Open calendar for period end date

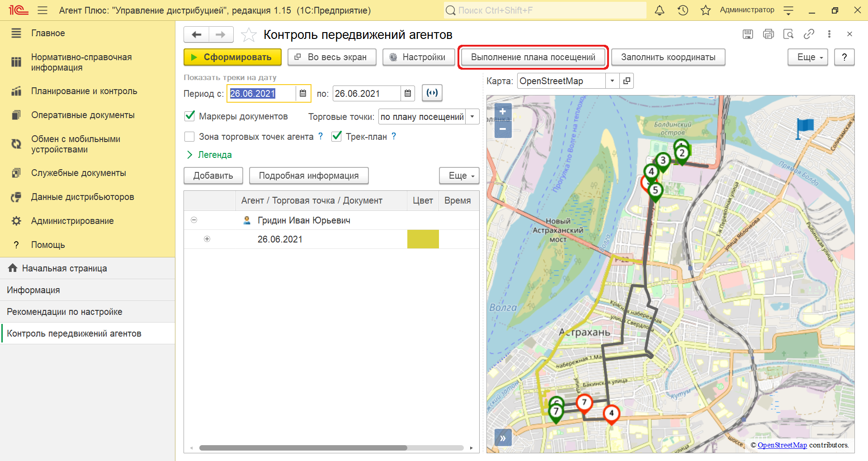coord(408,94)
